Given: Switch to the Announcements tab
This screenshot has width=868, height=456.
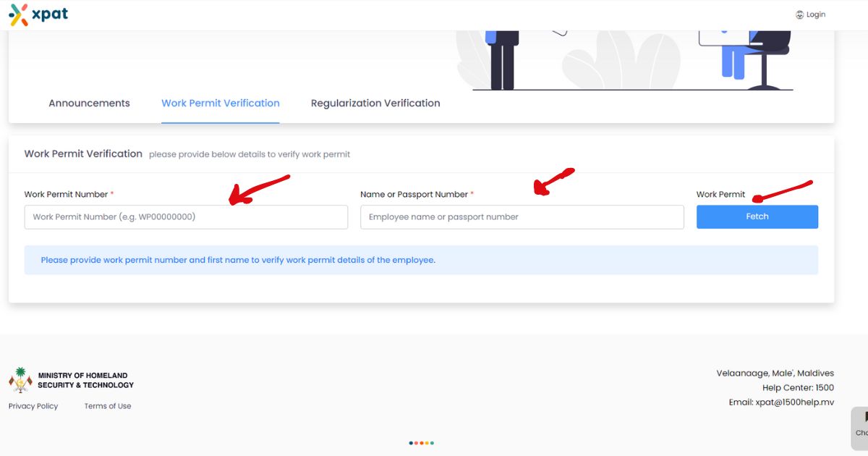Looking at the screenshot, I should [89, 103].
